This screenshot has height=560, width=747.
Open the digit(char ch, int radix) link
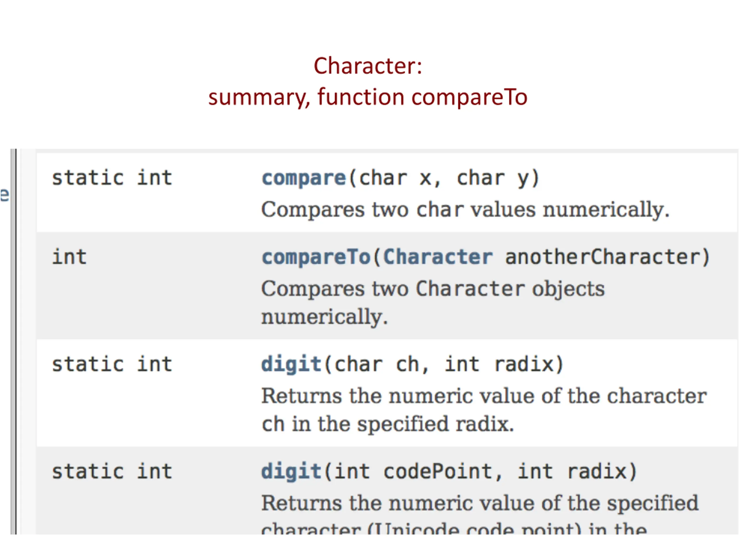click(291, 365)
